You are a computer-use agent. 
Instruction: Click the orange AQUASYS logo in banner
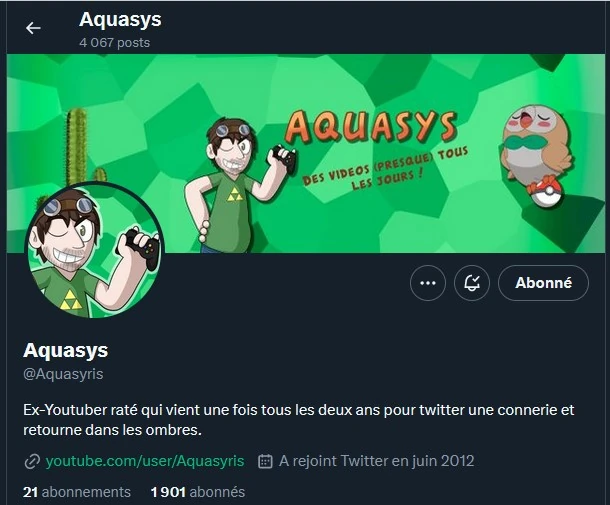point(371,126)
